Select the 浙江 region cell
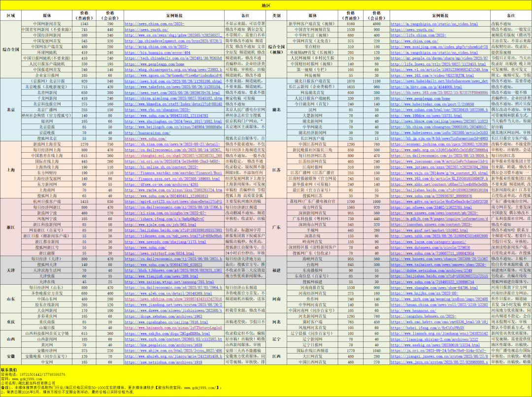This screenshot has height=397, width=532. point(11,227)
